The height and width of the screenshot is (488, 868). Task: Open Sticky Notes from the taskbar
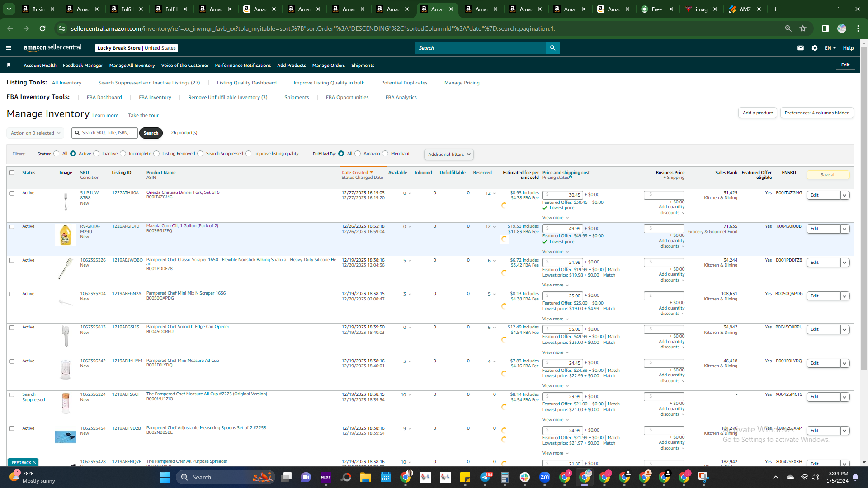click(465, 477)
